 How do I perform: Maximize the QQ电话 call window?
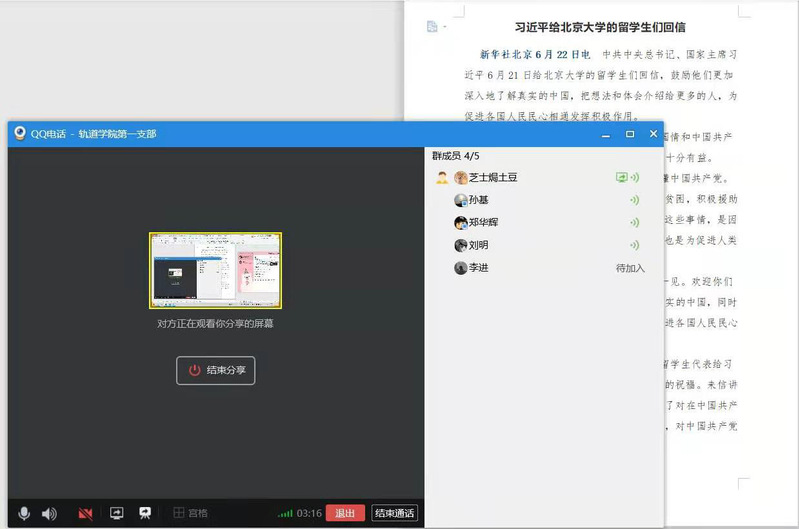630,134
